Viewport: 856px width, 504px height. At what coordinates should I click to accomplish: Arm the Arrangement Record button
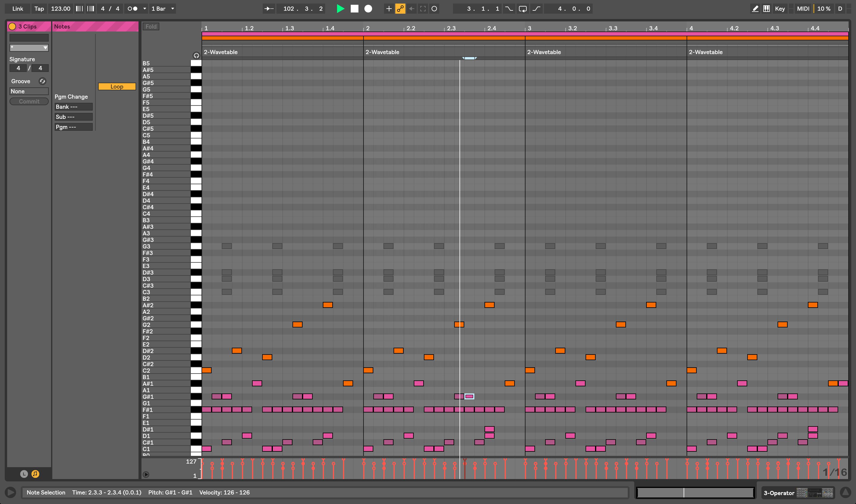pos(368,9)
